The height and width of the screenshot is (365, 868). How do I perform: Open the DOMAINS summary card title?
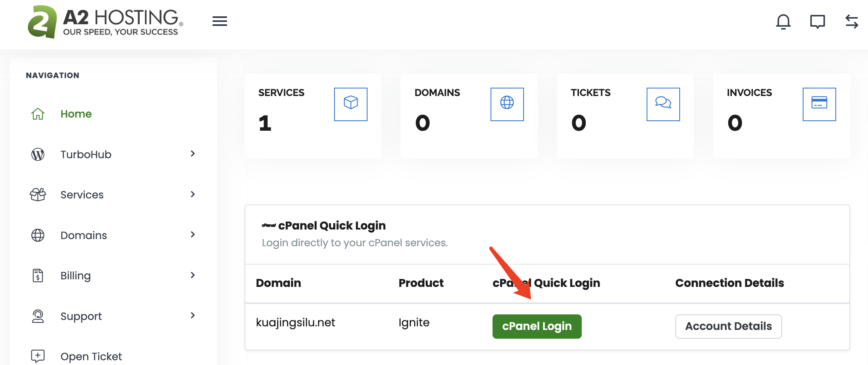(x=437, y=93)
